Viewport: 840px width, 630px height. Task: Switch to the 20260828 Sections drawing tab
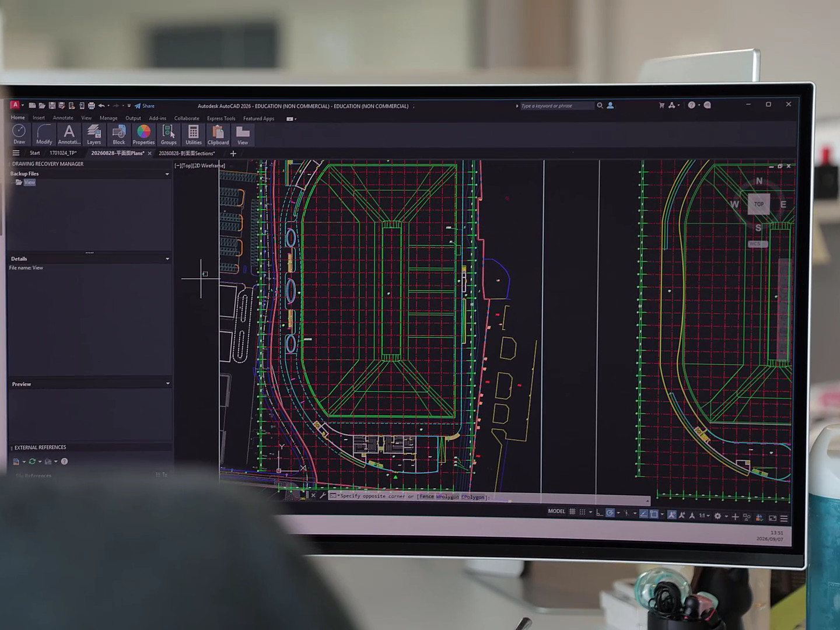pyautogui.click(x=187, y=153)
